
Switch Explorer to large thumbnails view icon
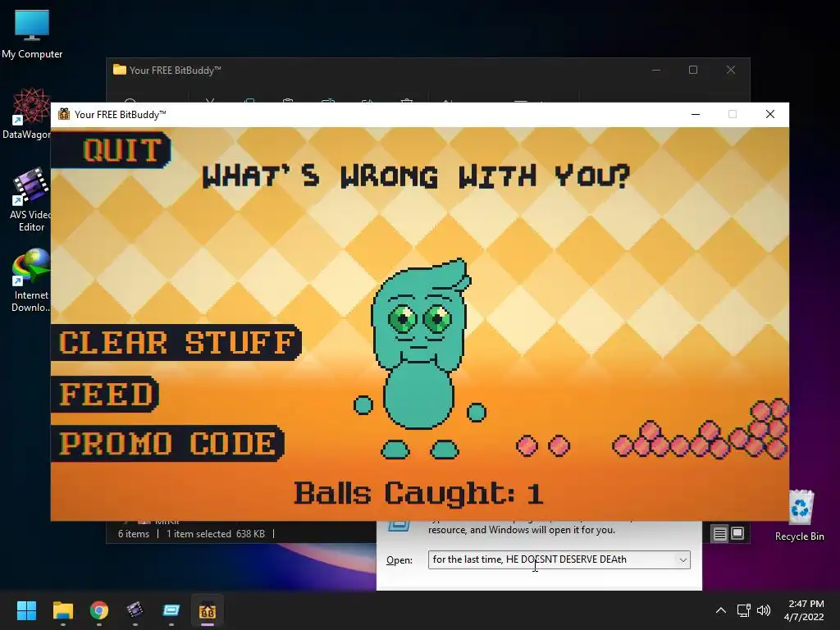[x=737, y=533]
